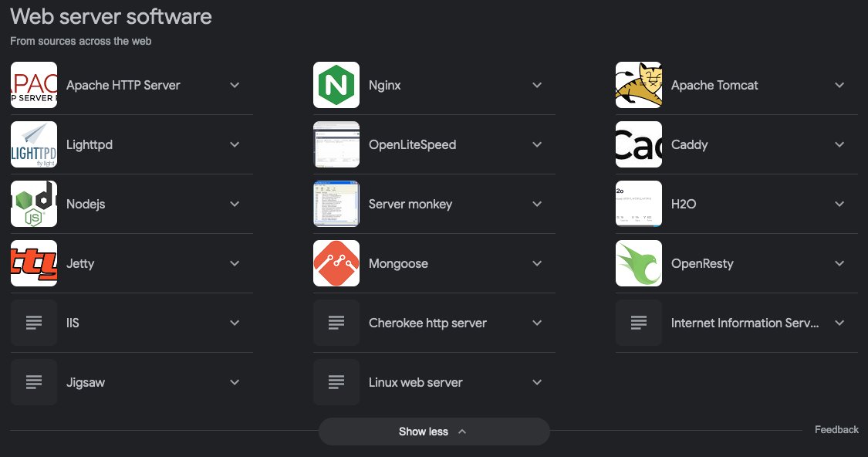Viewport: 868px width, 457px height.
Task: Click the placeholder icon beside Internet Information Serv...
Action: coord(638,323)
